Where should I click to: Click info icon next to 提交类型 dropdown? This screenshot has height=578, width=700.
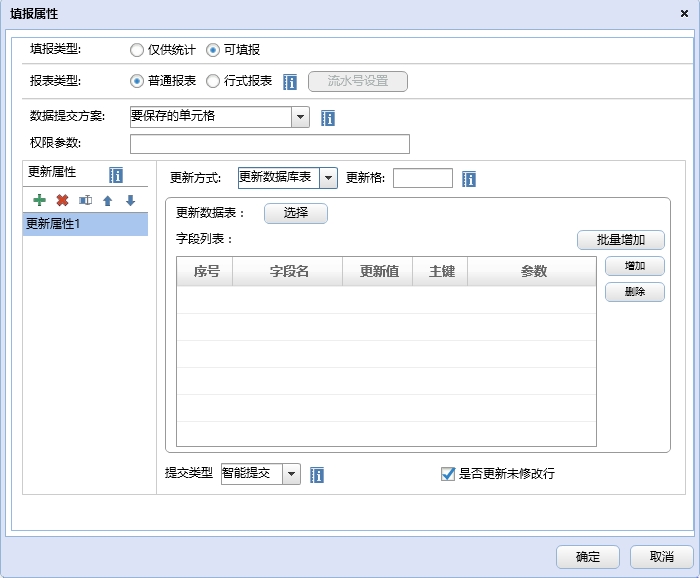pyautogui.click(x=317, y=475)
